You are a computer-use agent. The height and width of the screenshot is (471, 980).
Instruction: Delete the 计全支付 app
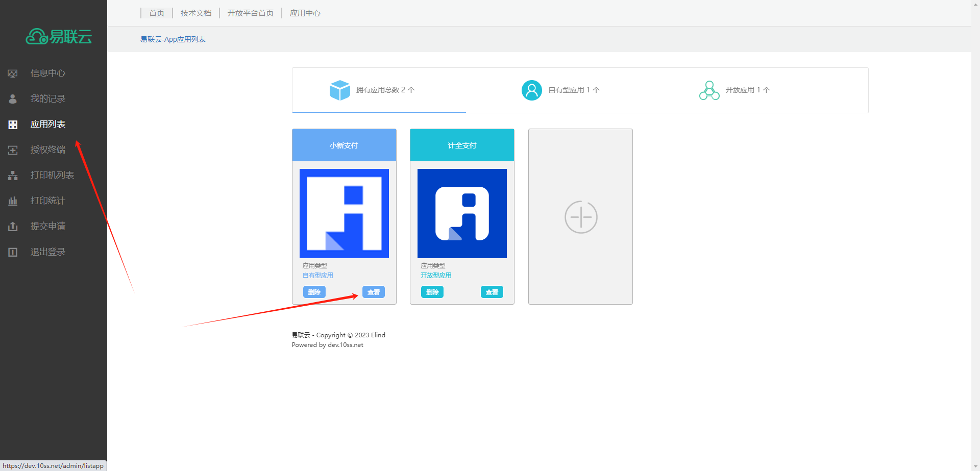pos(432,292)
